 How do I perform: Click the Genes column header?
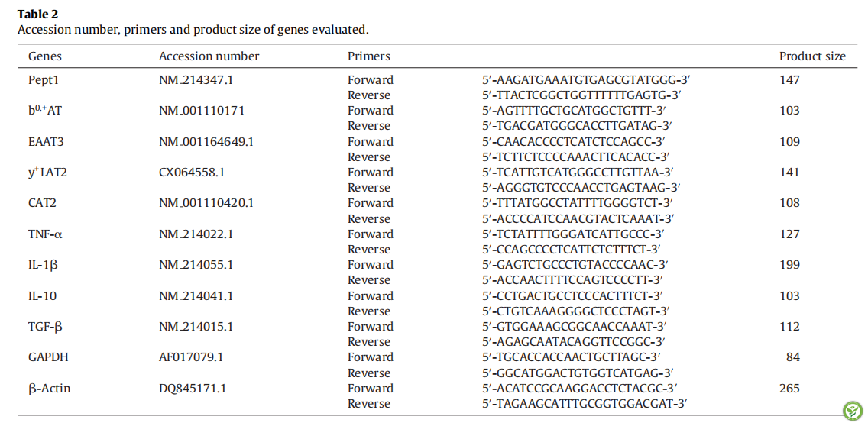(45, 56)
